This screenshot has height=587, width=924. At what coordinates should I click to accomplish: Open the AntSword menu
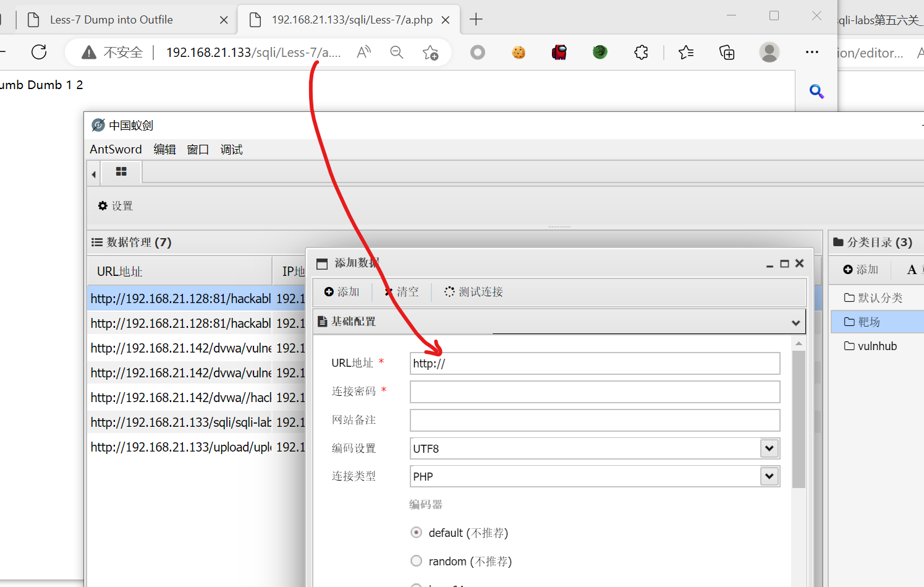[x=116, y=149]
